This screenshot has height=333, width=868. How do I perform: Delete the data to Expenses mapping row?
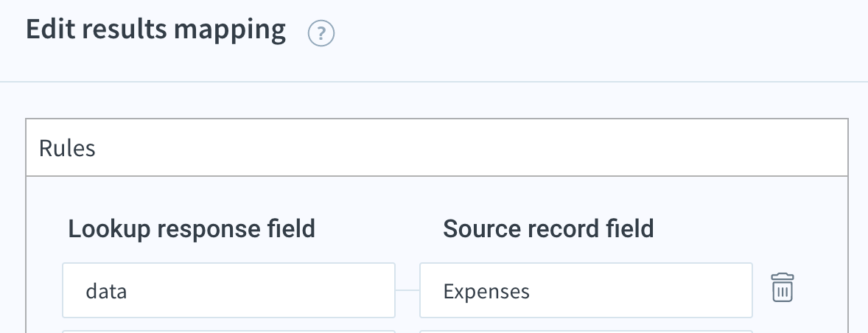[783, 287]
